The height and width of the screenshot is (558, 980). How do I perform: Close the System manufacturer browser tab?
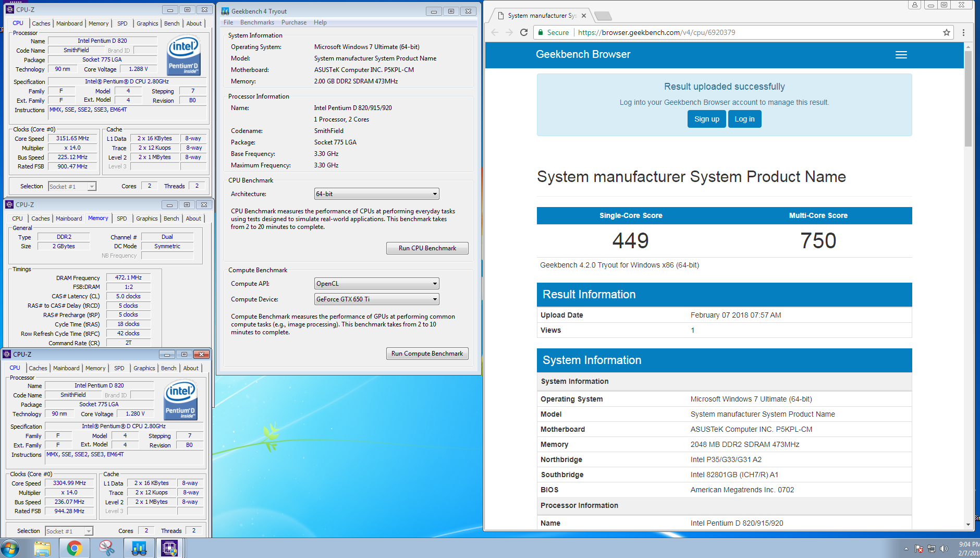pos(584,16)
